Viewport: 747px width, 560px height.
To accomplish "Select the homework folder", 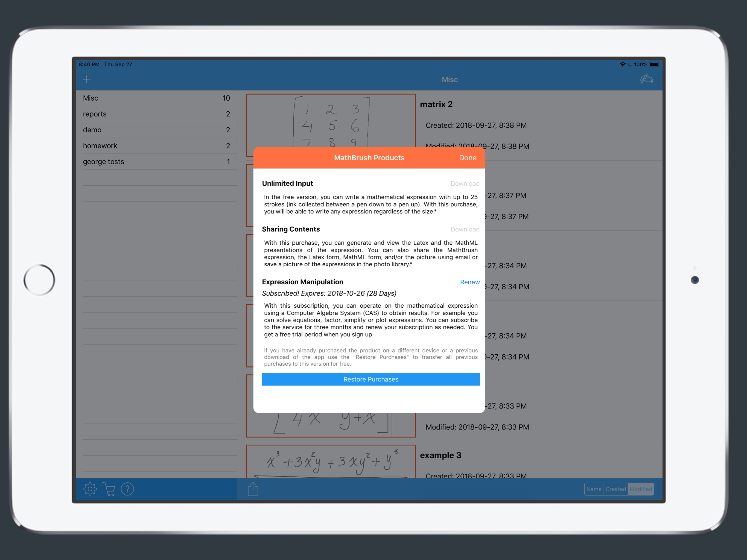I will pos(156,145).
